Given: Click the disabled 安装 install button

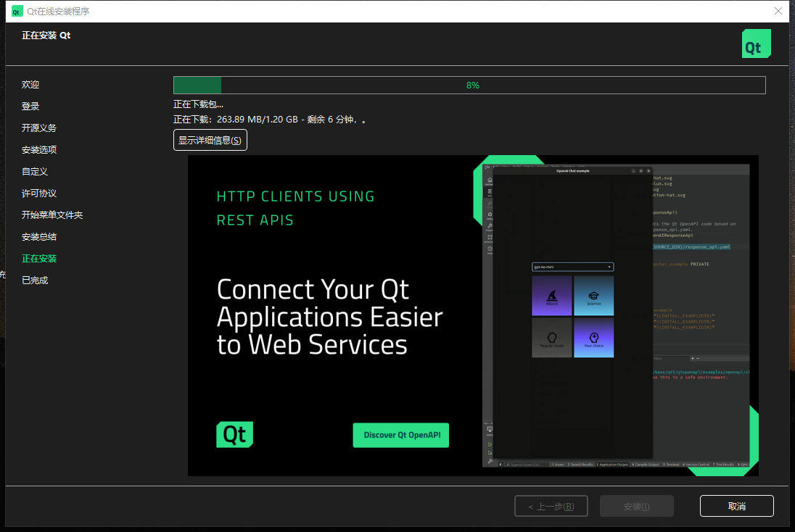Looking at the screenshot, I should tap(636, 506).
